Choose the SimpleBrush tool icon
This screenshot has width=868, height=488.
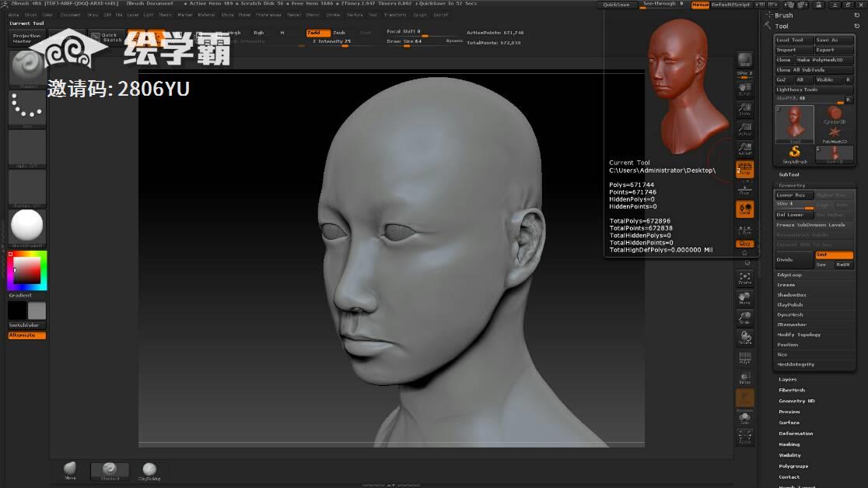coord(795,153)
